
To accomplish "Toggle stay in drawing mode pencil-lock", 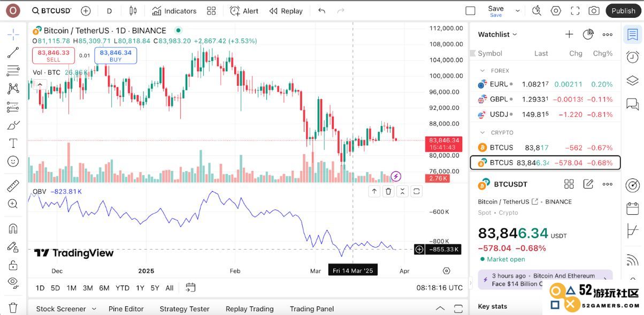I will pyautogui.click(x=13, y=247).
